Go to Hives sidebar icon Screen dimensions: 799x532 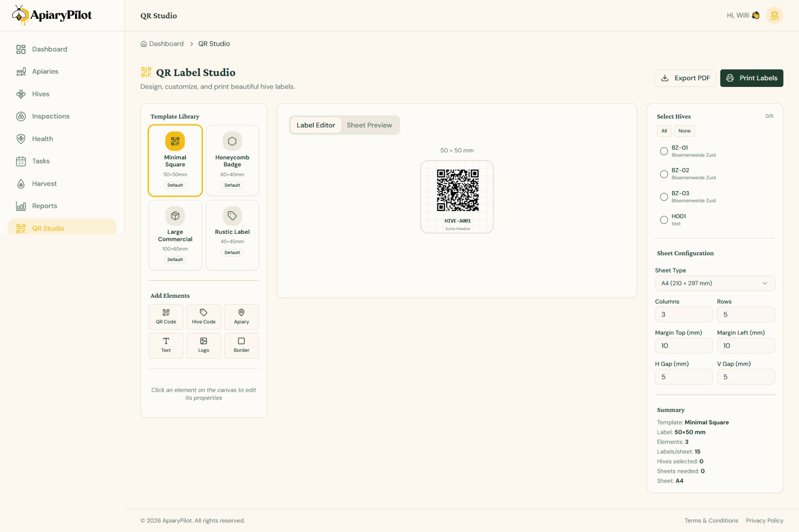[21, 94]
